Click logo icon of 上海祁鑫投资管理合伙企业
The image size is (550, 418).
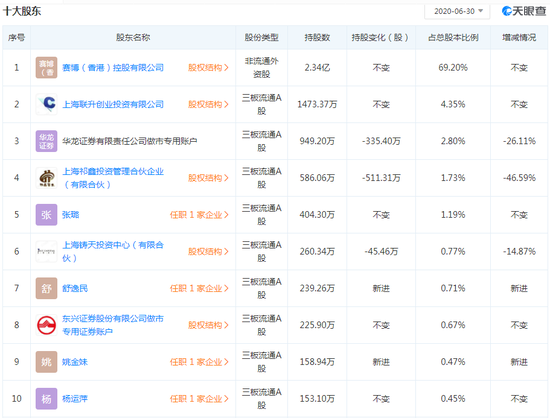(x=46, y=178)
